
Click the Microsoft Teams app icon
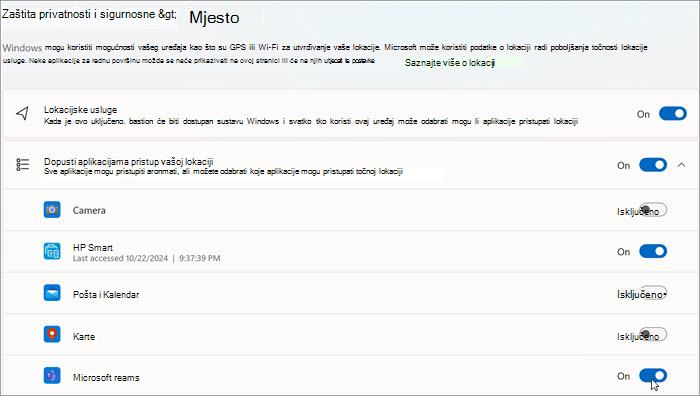click(52, 376)
